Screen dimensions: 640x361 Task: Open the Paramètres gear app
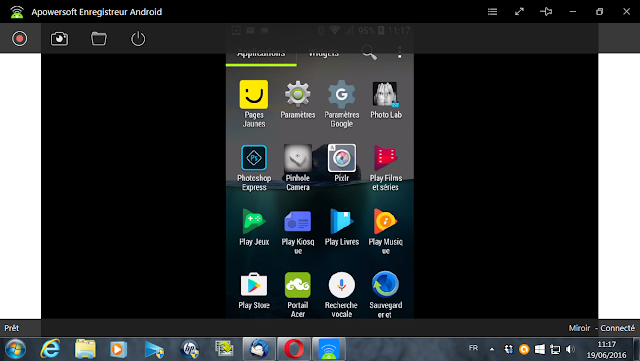pyautogui.click(x=298, y=100)
